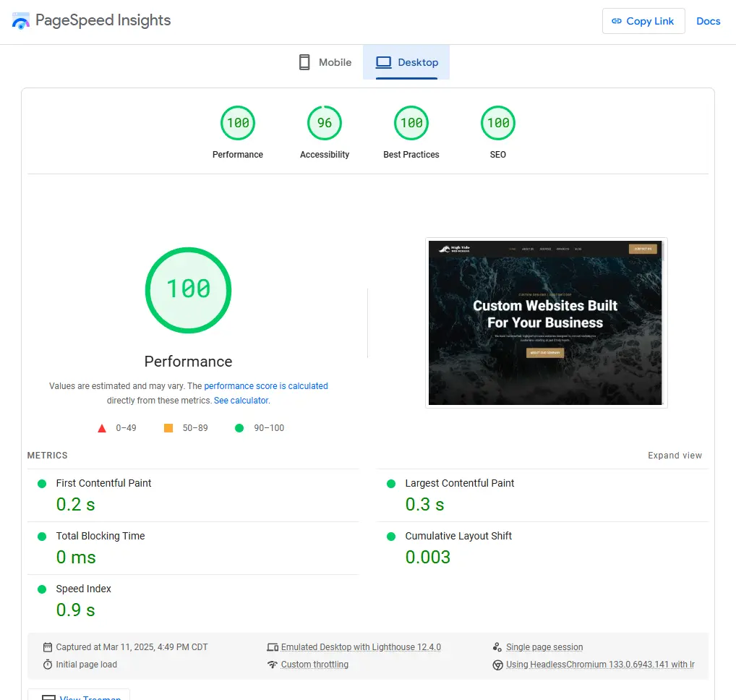
Task: Click Captured at Mar 11, 2025 text
Action: coord(132,647)
